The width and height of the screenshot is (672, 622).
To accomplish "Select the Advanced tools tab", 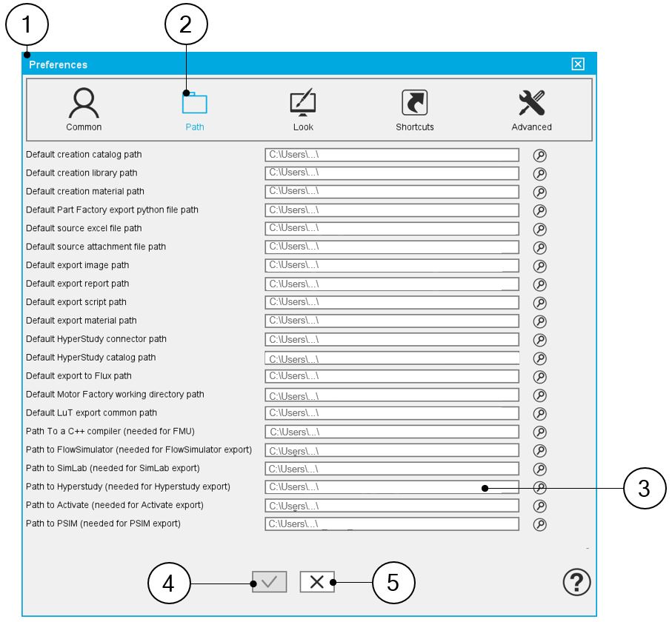I will [x=531, y=110].
